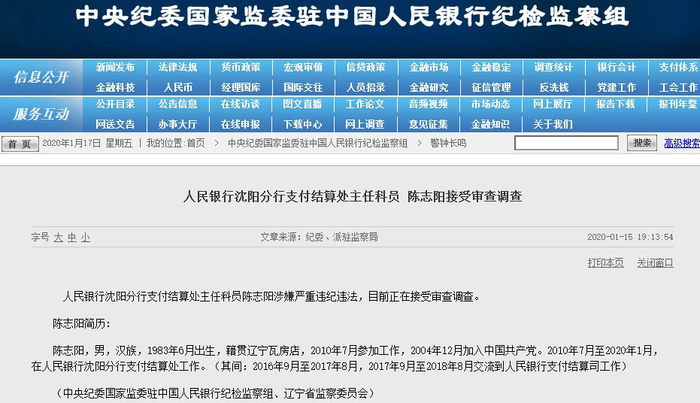700x403 pixels.
Task: Open the 音频视频 section
Action: [x=429, y=104]
